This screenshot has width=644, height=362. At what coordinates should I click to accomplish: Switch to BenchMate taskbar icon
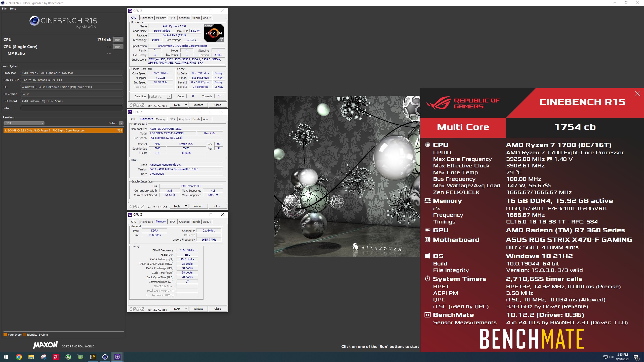click(93, 357)
